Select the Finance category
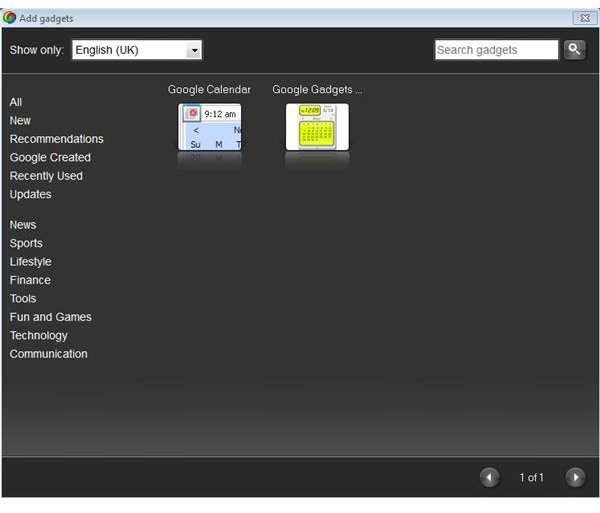This screenshot has width=600, height=513. (30, 280)
